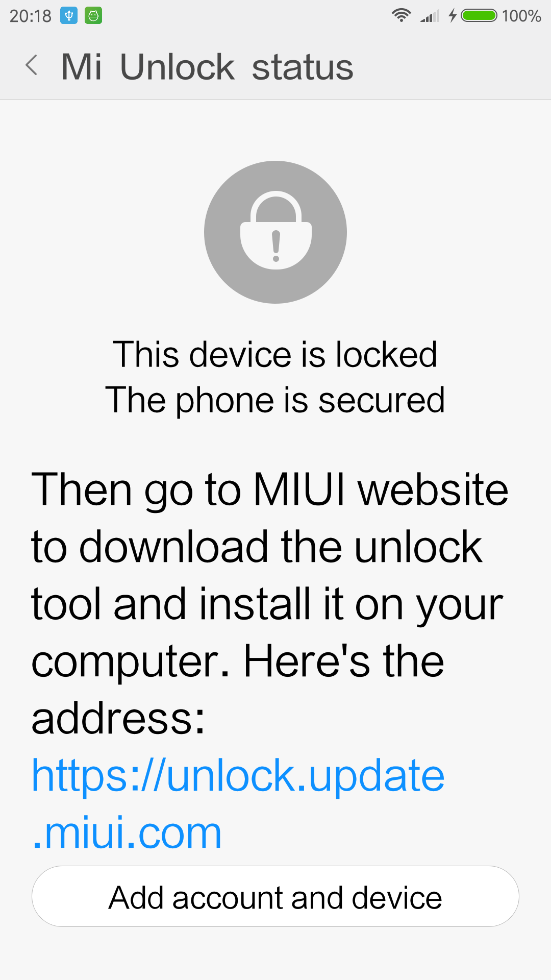This screenshot has width=551, height=980.
Task: Tap the 'to download the unlock' line
Action: pyautogui.click(x=257, y=547)
